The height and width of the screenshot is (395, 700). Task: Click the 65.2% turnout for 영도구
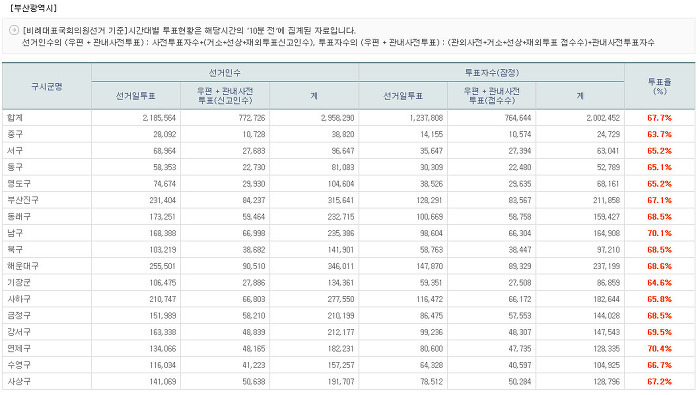tap(659, 184)
